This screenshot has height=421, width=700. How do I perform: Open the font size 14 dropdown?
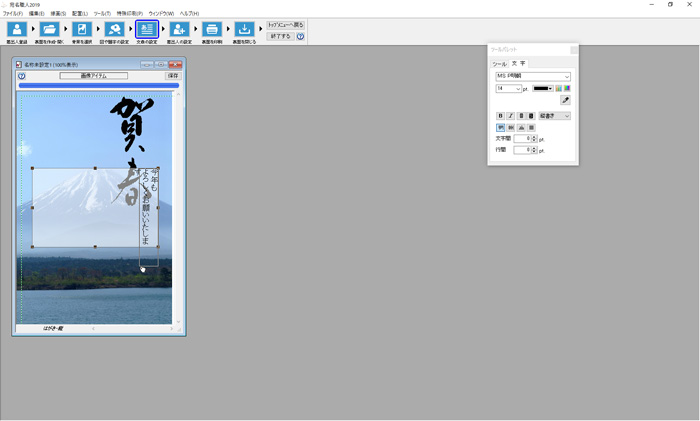[518, 88]
